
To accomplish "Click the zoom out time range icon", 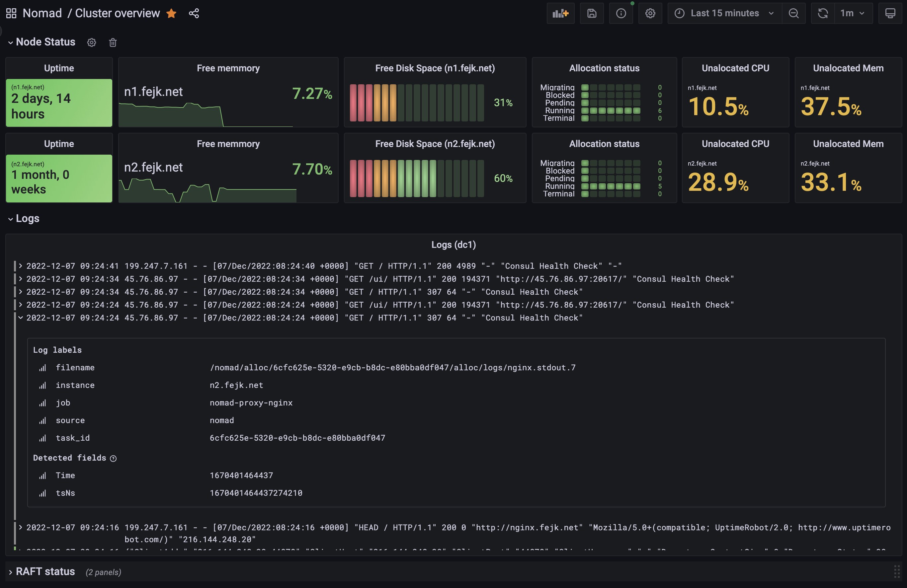I will pos(793,13).
